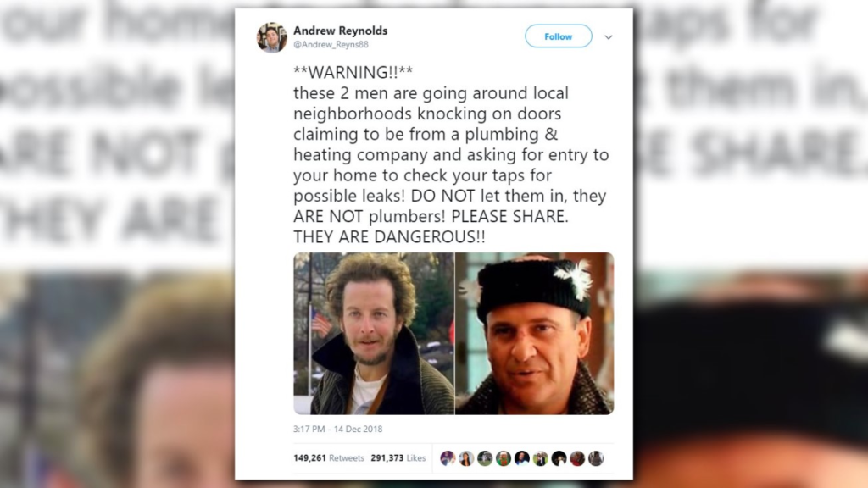Screen dimensions: 868x488
Task: Open the liker avatar with green and red outfit
Action: point(504,458)
